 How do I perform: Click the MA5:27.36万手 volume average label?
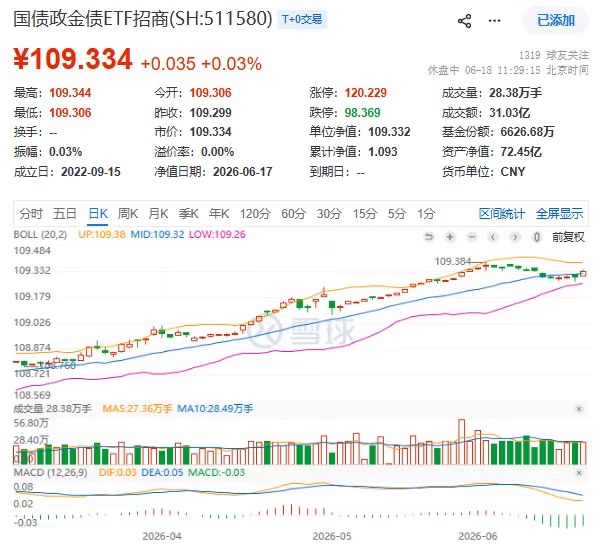click(x=137, y=409)
